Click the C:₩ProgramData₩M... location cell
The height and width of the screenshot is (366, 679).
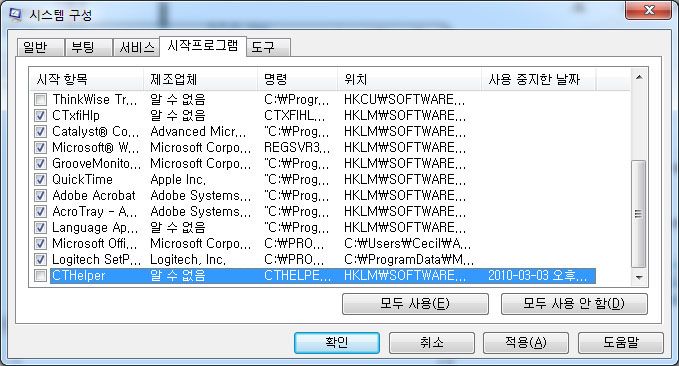click(x=409, y=260)
